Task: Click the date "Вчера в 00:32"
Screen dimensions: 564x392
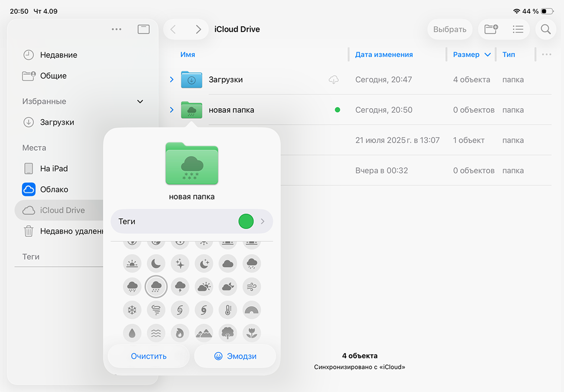Action: [x=381, y=171]
